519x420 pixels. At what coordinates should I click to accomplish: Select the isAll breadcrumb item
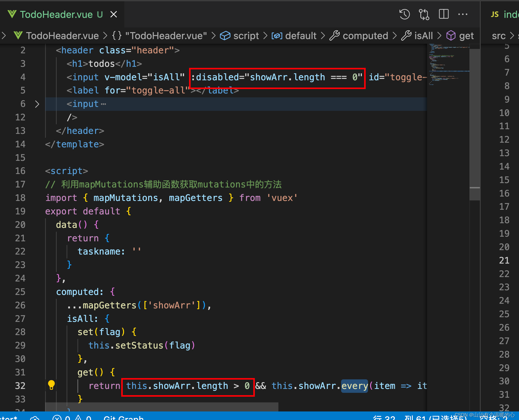[423, 35]
